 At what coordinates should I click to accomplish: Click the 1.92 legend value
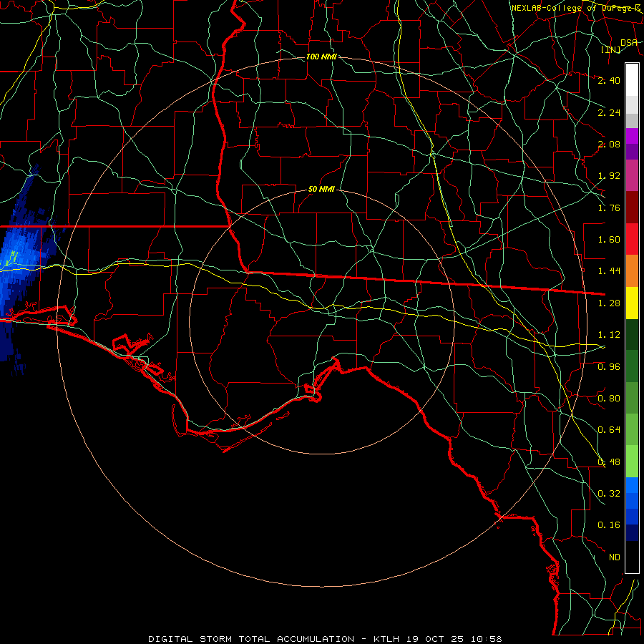[x=609, y=176]
